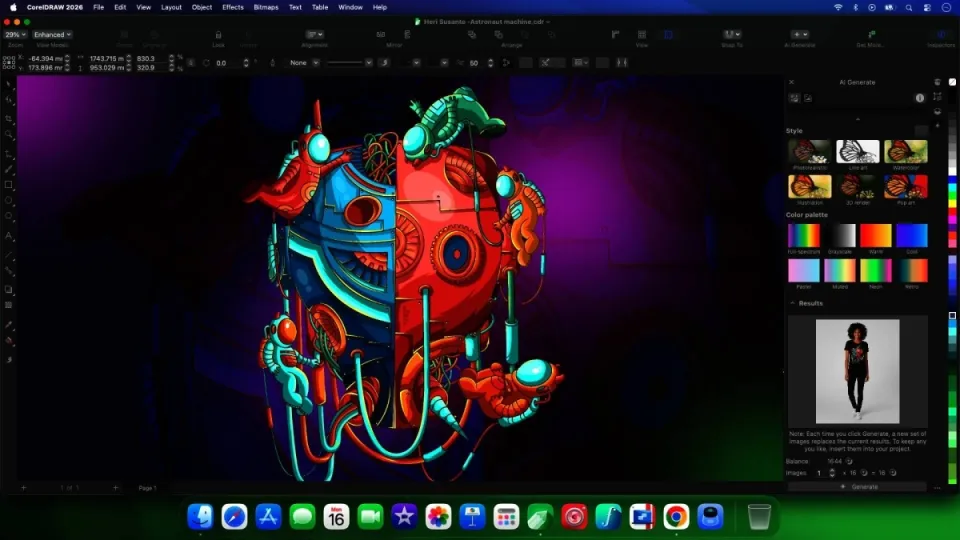Select the Eyedropper tool in the toolbox
The height and width of the screenshot is (540, 960).
coord(9,326)
